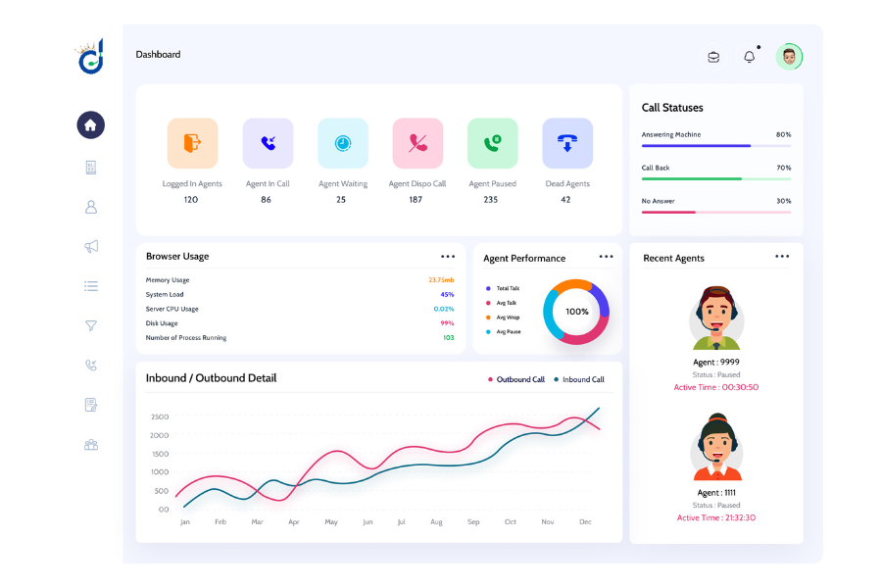Toggle the Inbound Call legend item
Viewport: 882px width, 588px height.
(581, 379)
